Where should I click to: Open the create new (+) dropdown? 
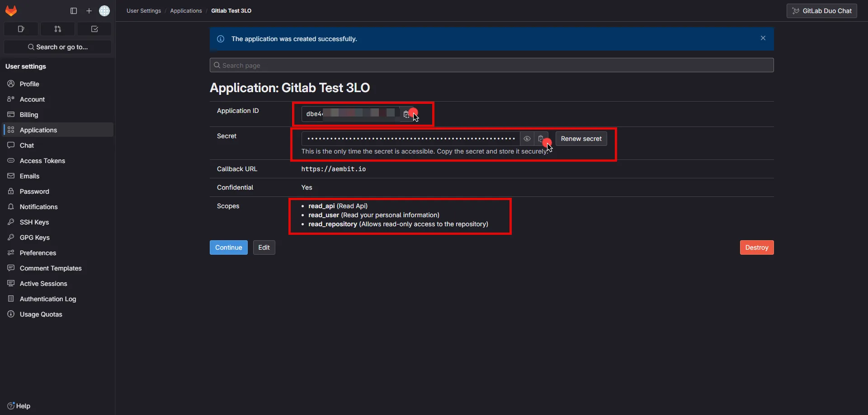[x=89, y=11]
